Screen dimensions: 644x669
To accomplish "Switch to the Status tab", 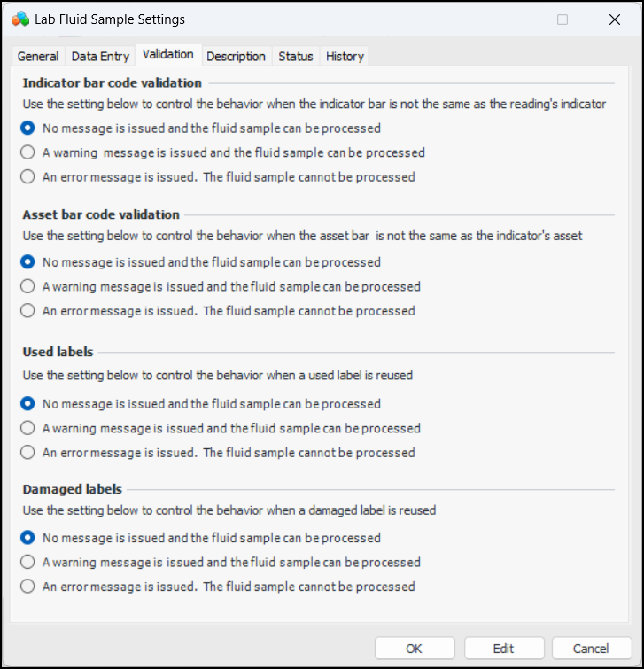I will (x=295, y=56).
